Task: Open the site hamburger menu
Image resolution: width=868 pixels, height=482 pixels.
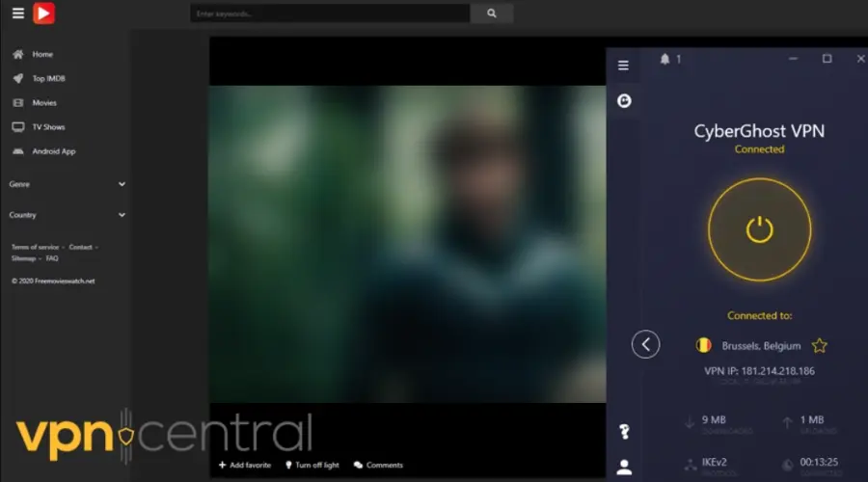Action: 18,13
